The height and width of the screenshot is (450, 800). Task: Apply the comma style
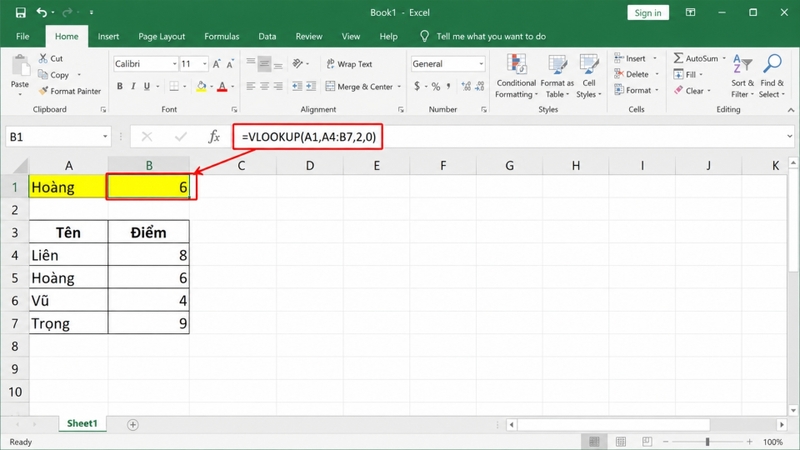pyautogui.click(x=449, y=87)
